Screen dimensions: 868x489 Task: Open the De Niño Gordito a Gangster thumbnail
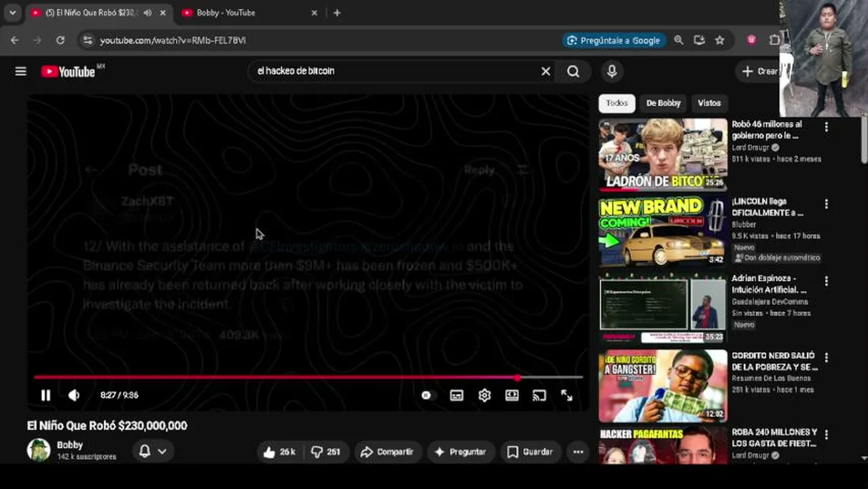tap(663, 386)
